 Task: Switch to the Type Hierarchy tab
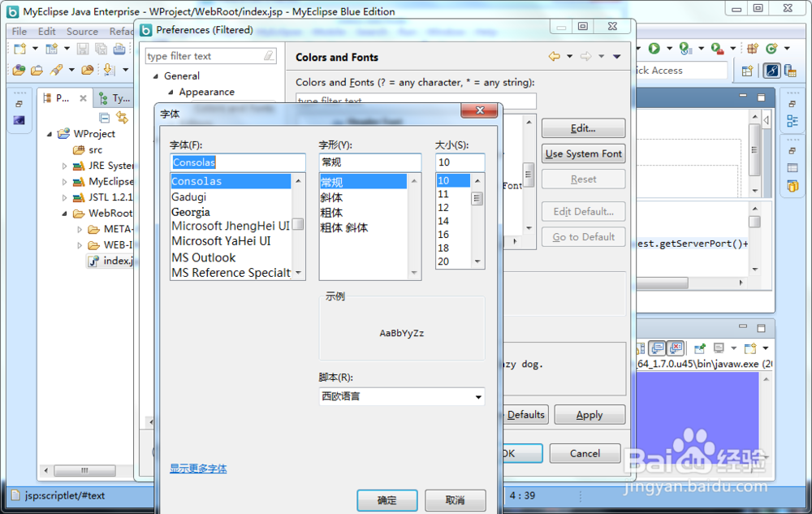[115, 97]
